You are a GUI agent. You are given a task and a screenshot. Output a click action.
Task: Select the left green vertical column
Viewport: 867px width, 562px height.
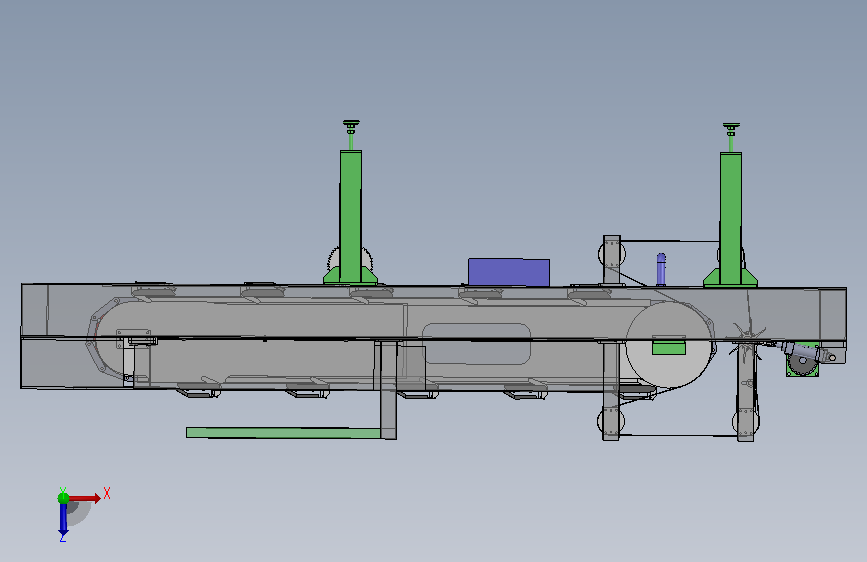(x=351, y=216)
